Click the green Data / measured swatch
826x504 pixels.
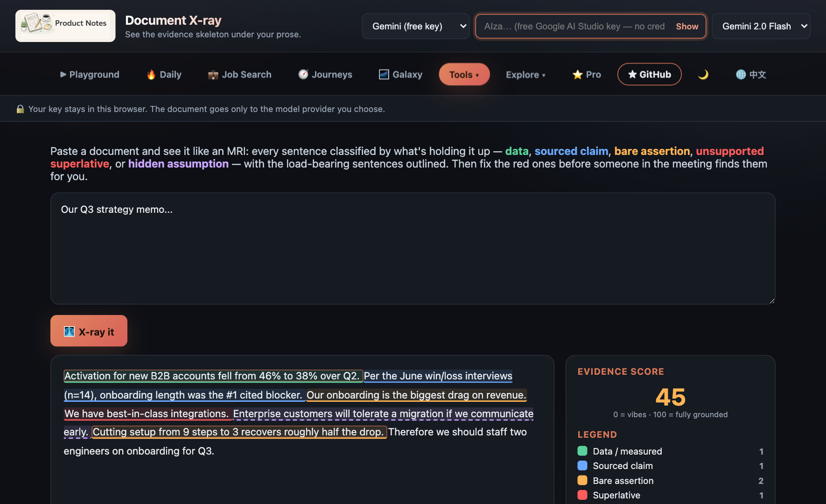[582, 451]
